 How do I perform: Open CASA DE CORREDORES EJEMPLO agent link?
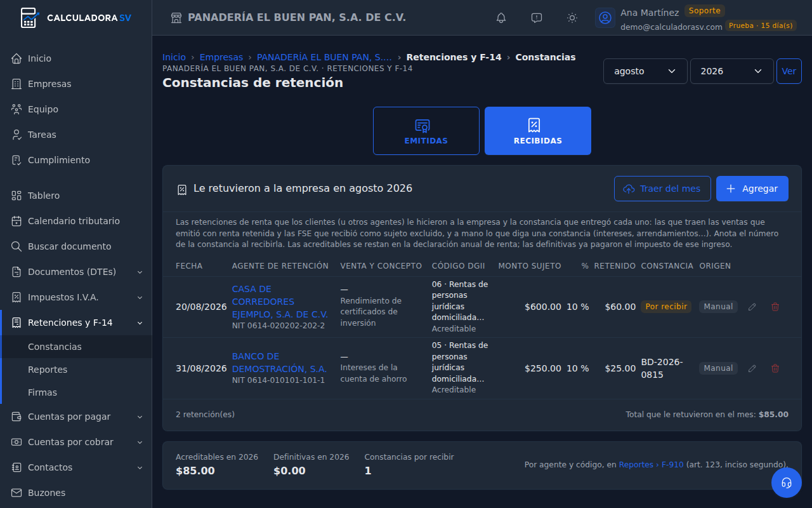coord(280,302)
